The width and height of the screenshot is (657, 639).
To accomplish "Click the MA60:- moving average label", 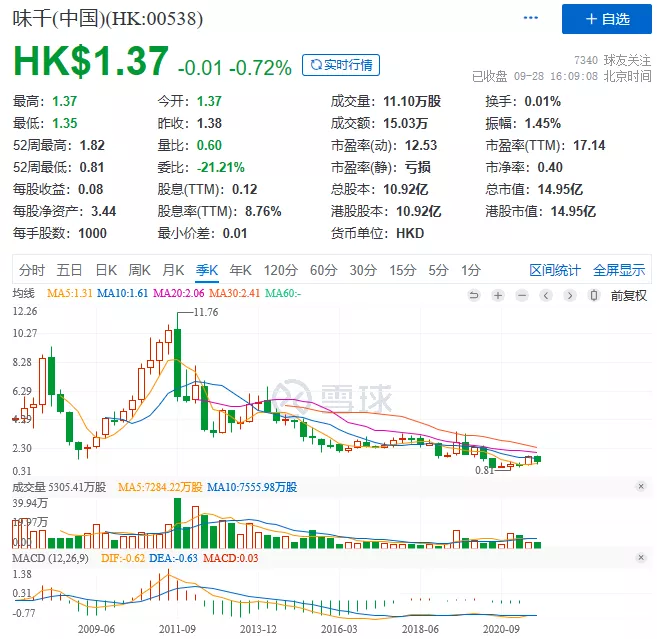I will point(283,293).
